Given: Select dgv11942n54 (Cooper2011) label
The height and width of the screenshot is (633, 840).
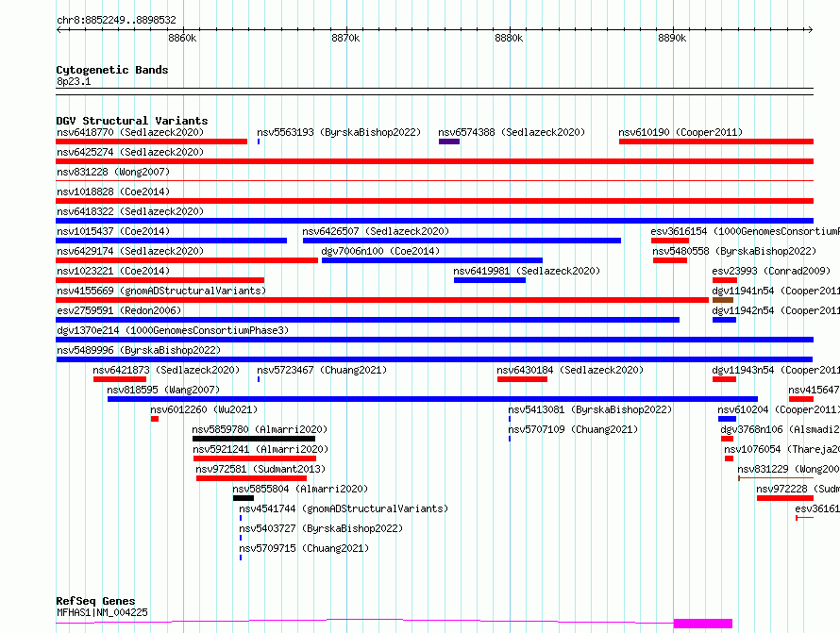Looking at the screenshot, I should (x=776, y=310).
